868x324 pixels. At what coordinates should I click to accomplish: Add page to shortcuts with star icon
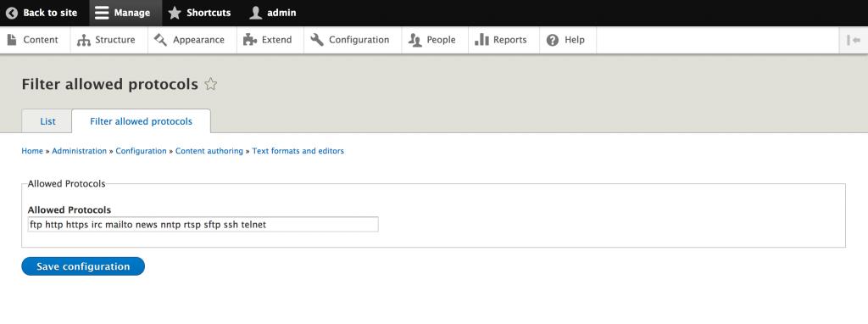(210, 84)
